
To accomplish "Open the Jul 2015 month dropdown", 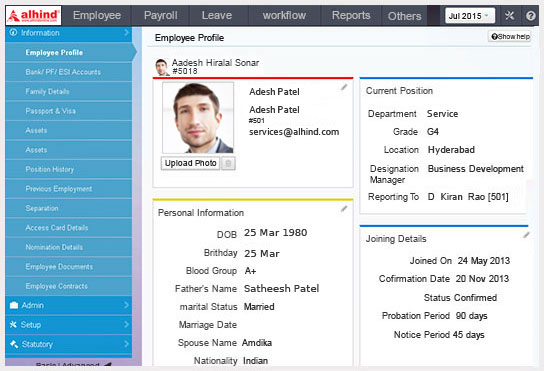I will click(470, 16).
